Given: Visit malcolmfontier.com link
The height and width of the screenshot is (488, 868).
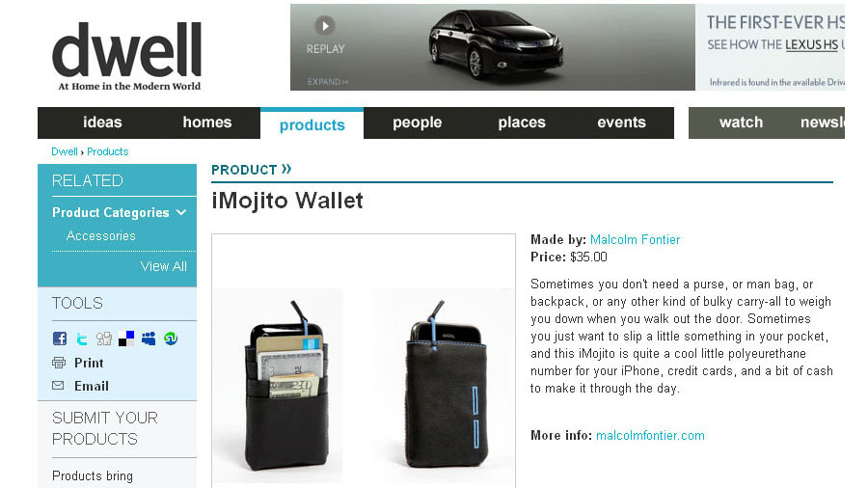Looking at the screenshot, I should pos(650,435).
